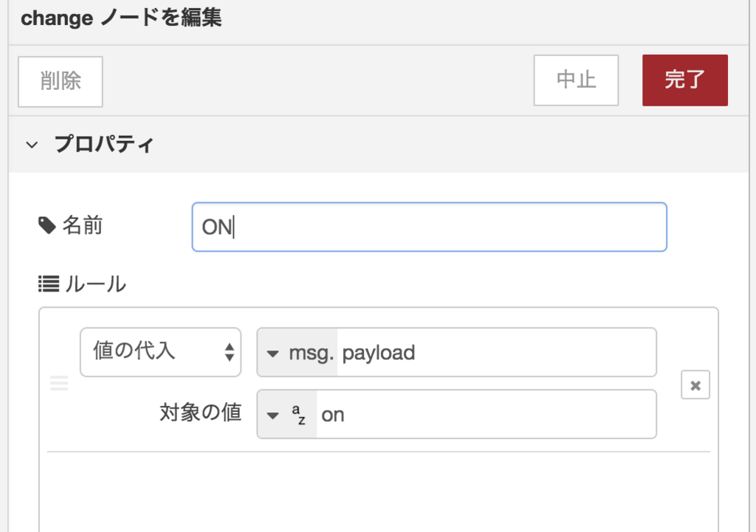The height and width of the screenshot is (532, 756).
Task: Remove the rule with the x button
Action: point(695,385)
